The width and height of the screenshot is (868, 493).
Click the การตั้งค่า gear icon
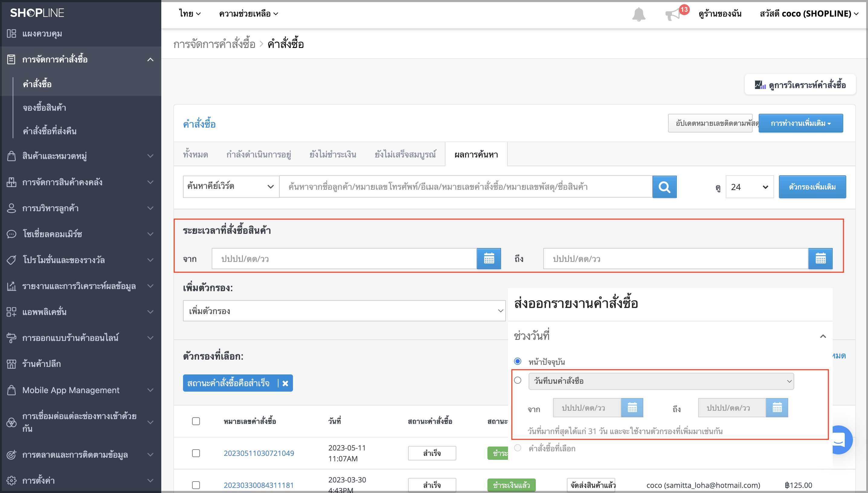[11, 480]
